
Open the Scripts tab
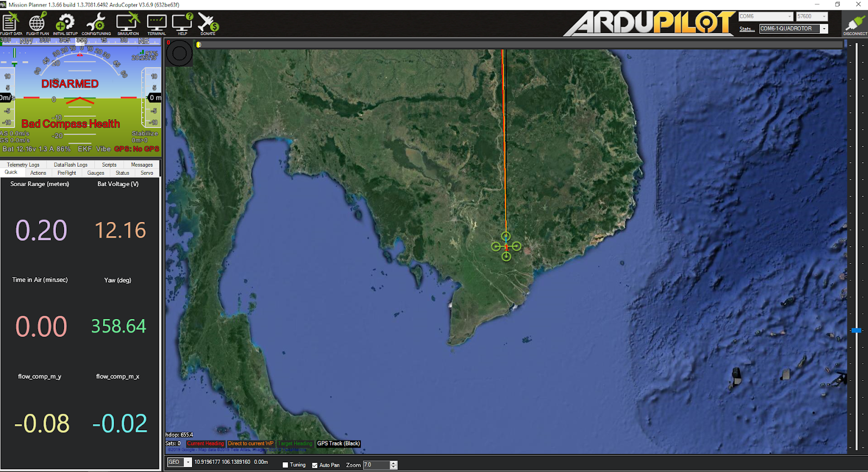click(109, 165)
